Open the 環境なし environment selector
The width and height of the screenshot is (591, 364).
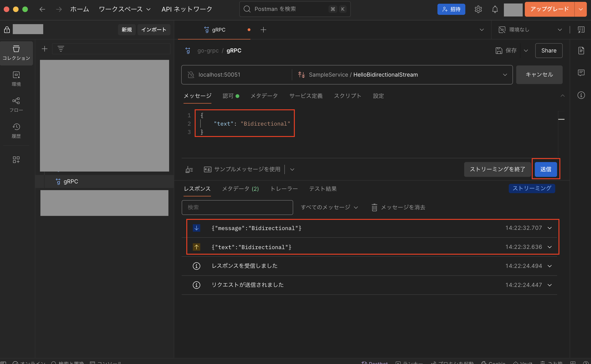point(530,30)
